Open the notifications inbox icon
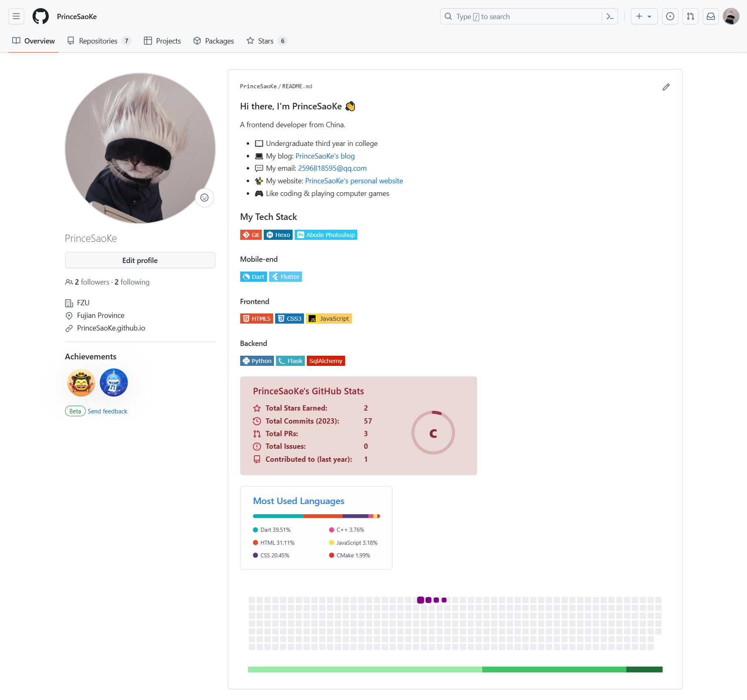 click(x=710, y=16)
